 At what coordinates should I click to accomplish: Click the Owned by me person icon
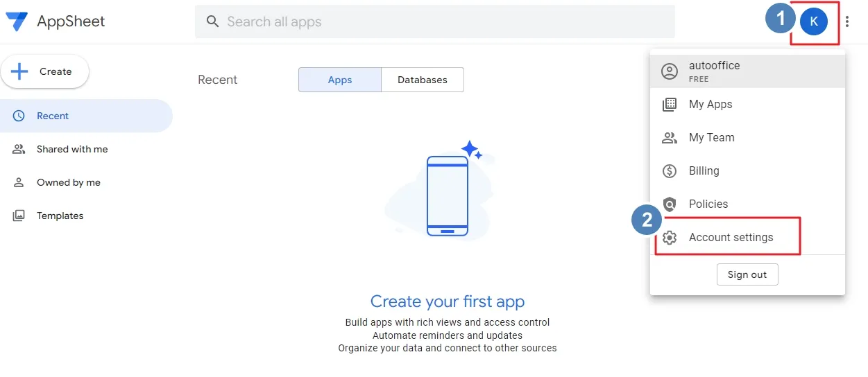tap(19, 182)
